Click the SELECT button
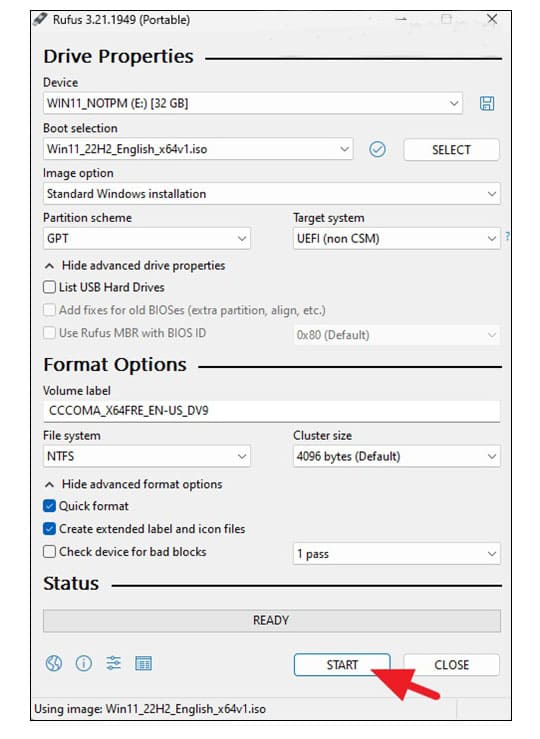Viewport: 540px width, 739px height. (x=451, y=150)
